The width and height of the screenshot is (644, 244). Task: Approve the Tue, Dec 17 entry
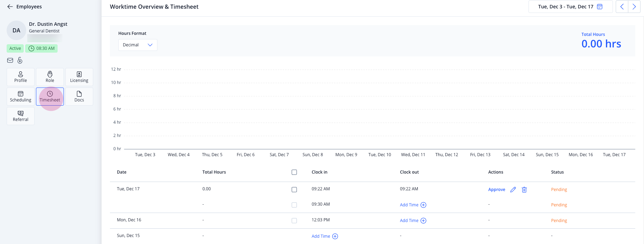(x=497, y=190)
